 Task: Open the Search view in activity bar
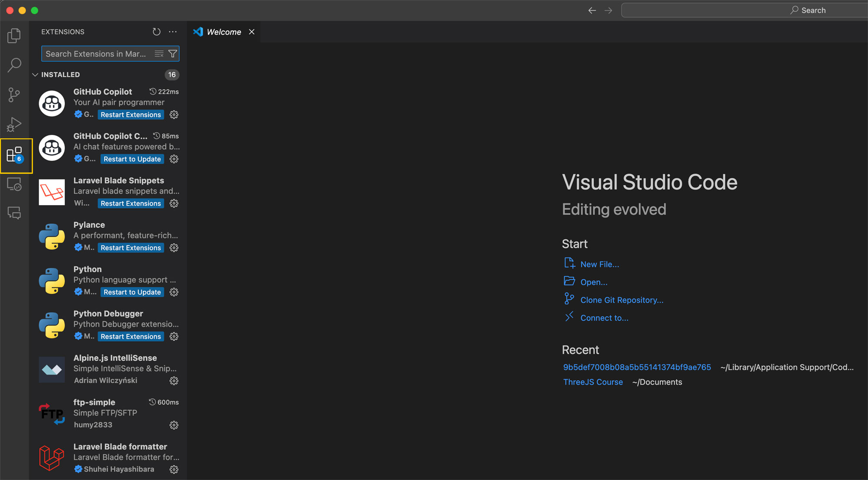(14, 65)
